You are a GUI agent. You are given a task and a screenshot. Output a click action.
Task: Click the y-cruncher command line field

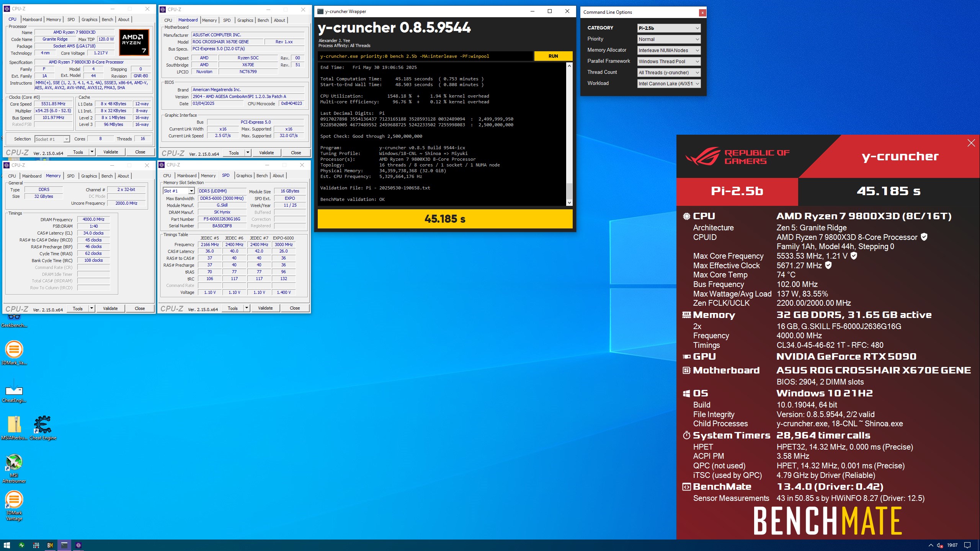425,56
